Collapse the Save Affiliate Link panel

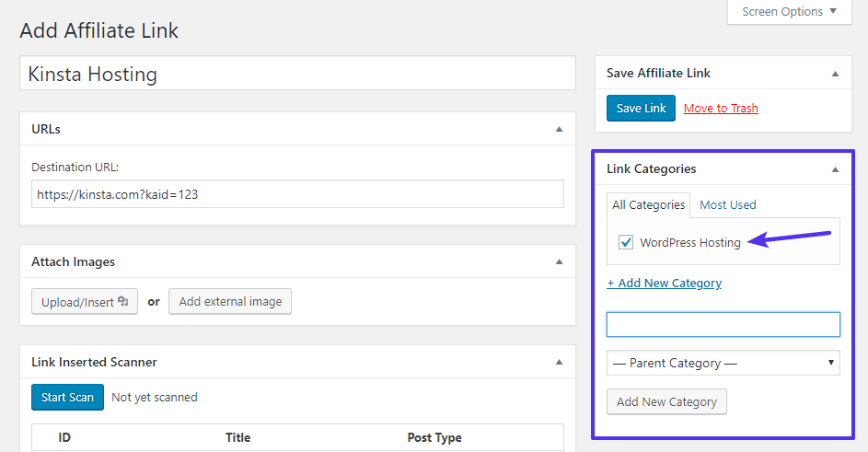click(835, 74)
